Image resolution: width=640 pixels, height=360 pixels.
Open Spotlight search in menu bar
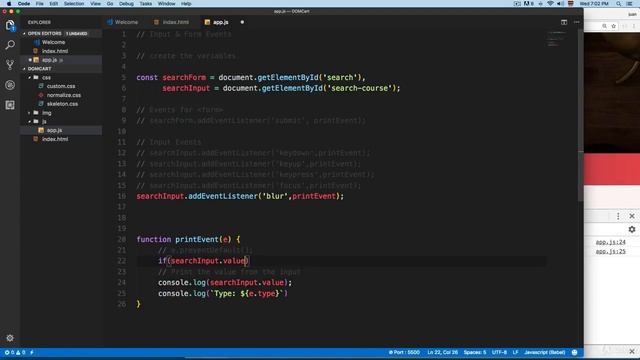(x=619, y=4)
